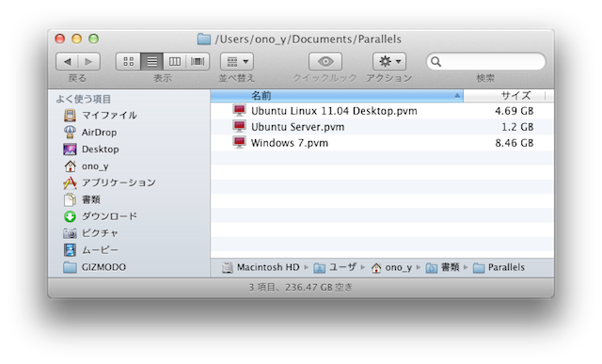Click Macintosh HD in the path bar
602x364 pixels.
click(268, 267)
